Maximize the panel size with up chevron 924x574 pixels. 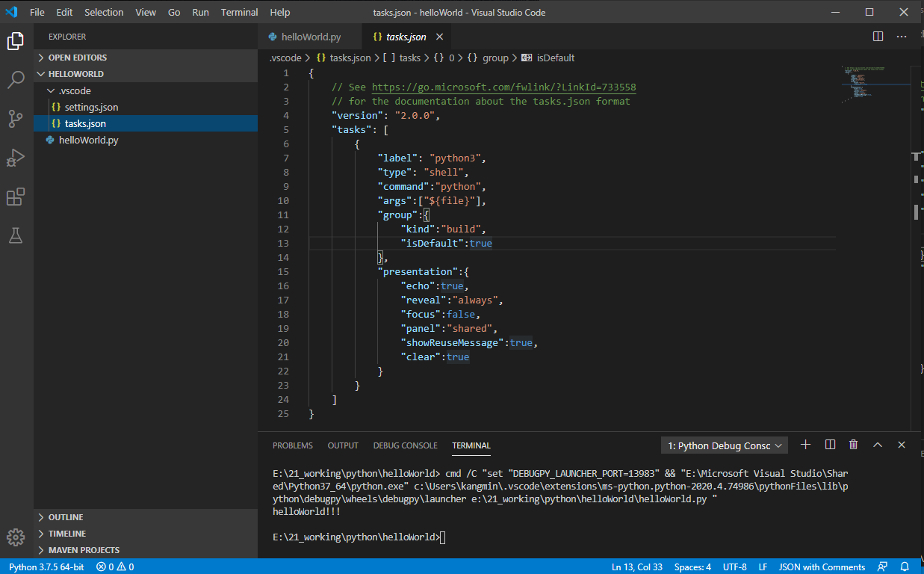point(878,445)
